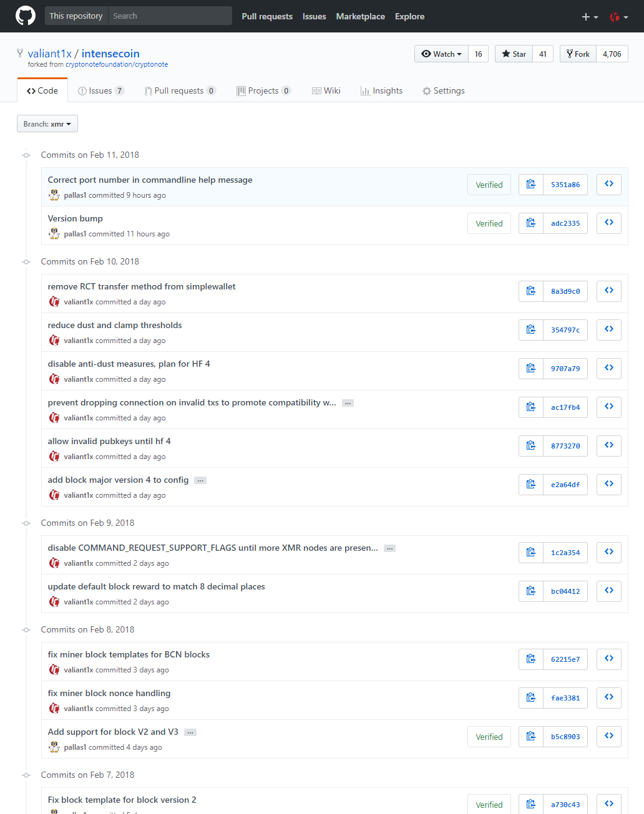Switch to the Code tab
This screenshot has width=644, height=814.
42,90
